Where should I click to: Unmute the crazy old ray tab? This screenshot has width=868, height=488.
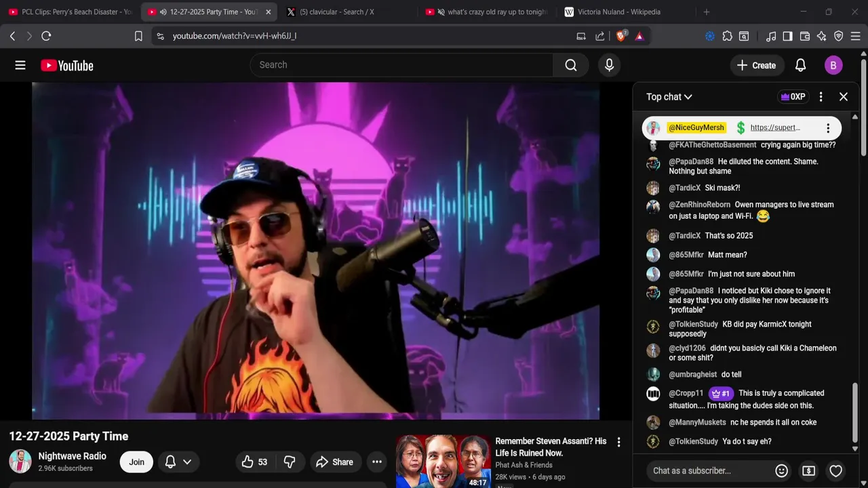(441, 12)
